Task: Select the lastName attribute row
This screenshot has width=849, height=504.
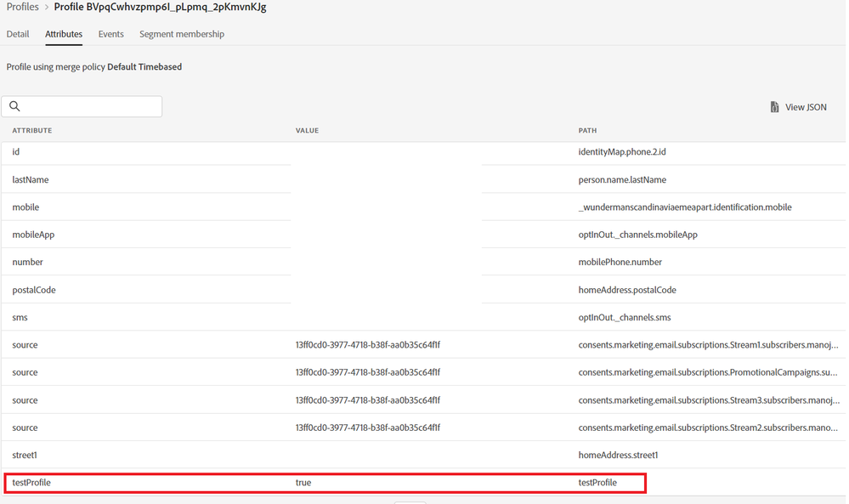Action: tap(31, 179)
